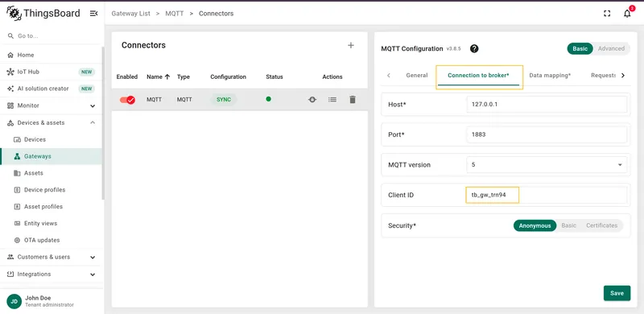Open the General tab
The image size is (644, 314).
[x=417, y=75]
